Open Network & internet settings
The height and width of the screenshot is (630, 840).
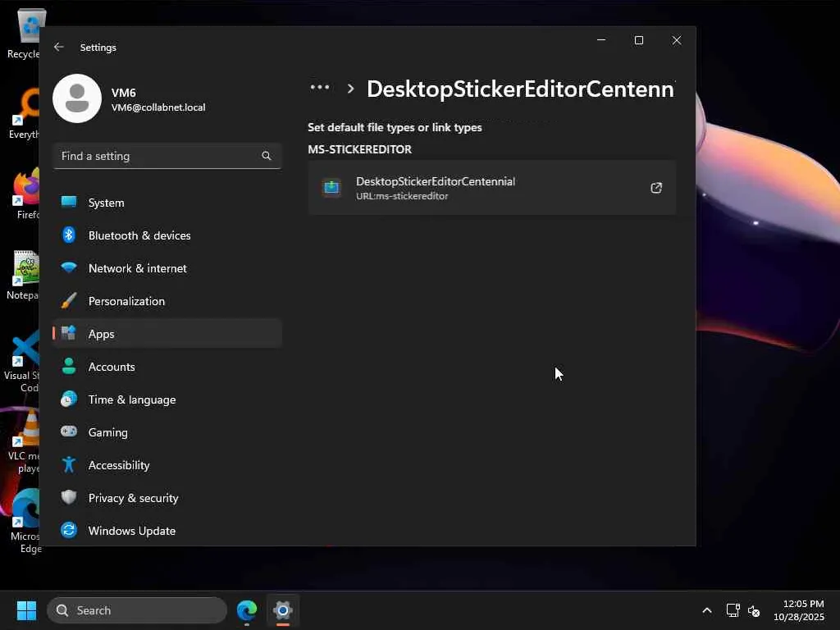(167, 268)
